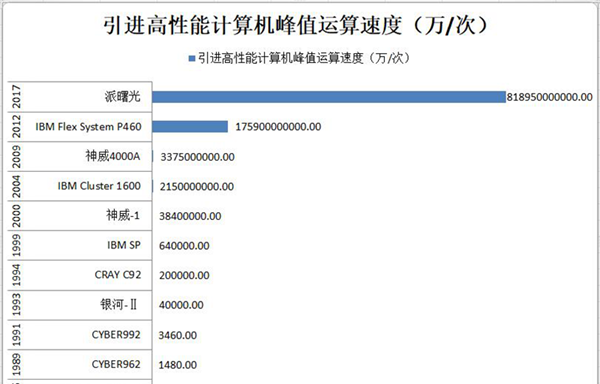The width and height of the screenshot is (600, 384).
Task: Click the CYBER962 category label
Action: pyautogui.click(x=116, y=364)
